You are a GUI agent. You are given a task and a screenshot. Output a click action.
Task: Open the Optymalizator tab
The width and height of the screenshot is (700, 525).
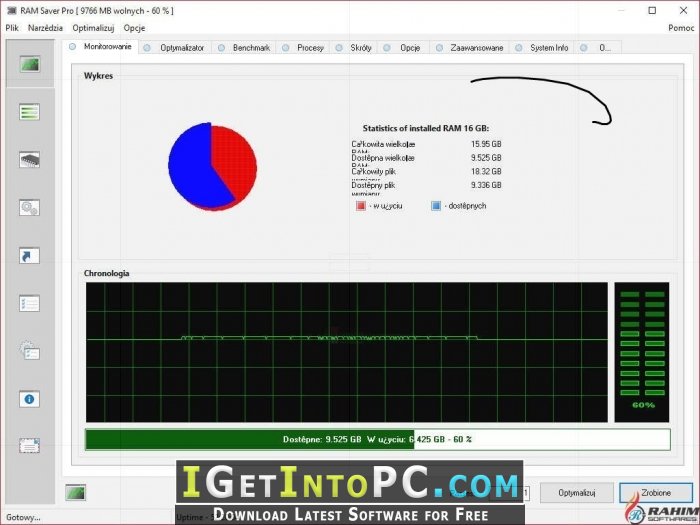[x=175, y=47]
